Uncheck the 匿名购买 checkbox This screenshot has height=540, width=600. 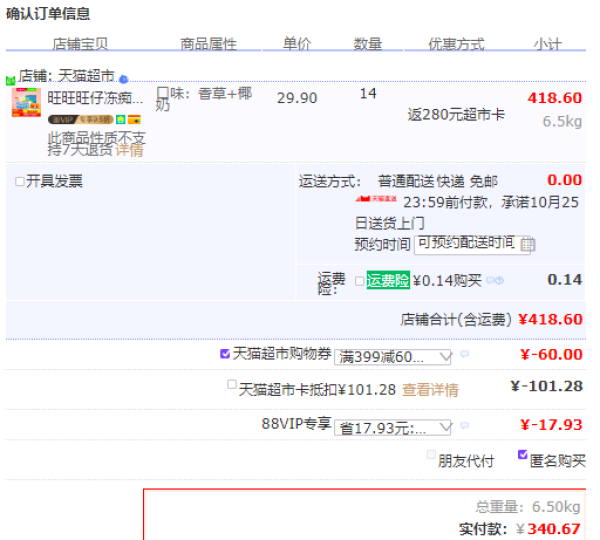click(523, 455)
